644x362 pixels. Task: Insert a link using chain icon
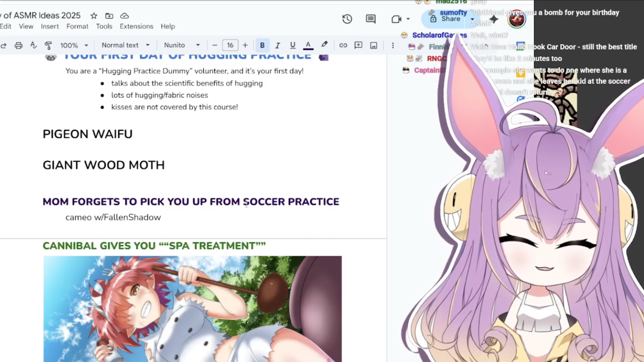coord(343,45)
